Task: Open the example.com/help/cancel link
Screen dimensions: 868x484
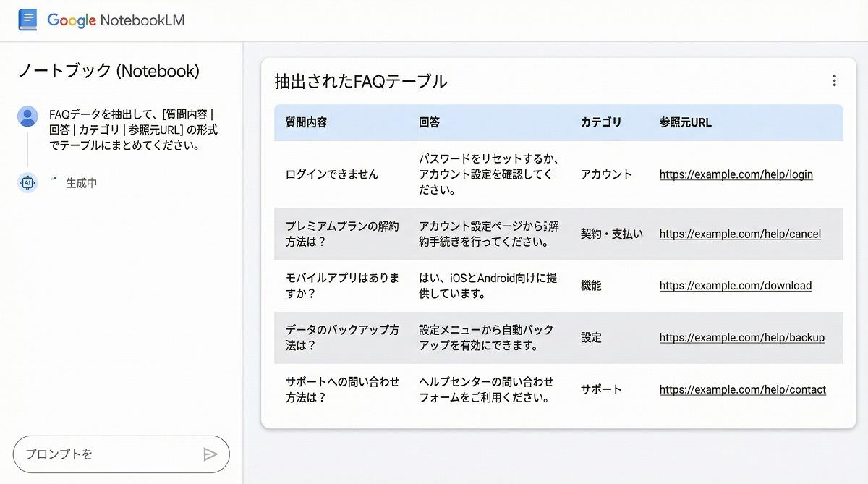Action: point(740,234)
